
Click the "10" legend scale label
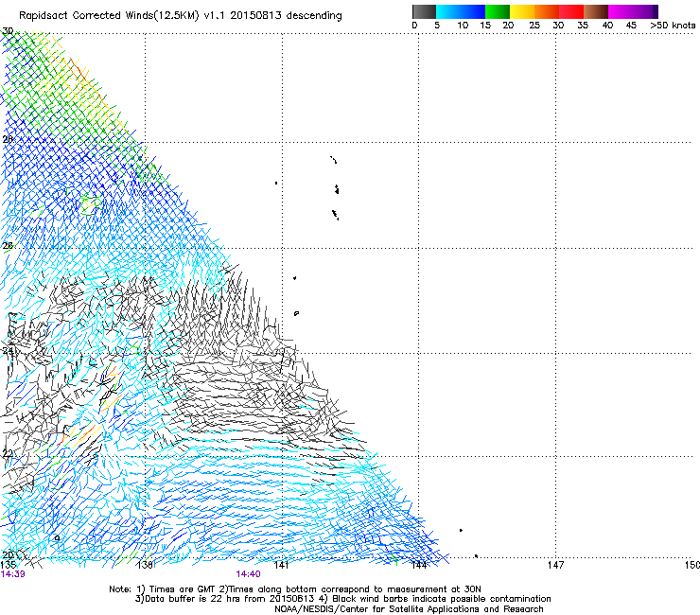463,26
